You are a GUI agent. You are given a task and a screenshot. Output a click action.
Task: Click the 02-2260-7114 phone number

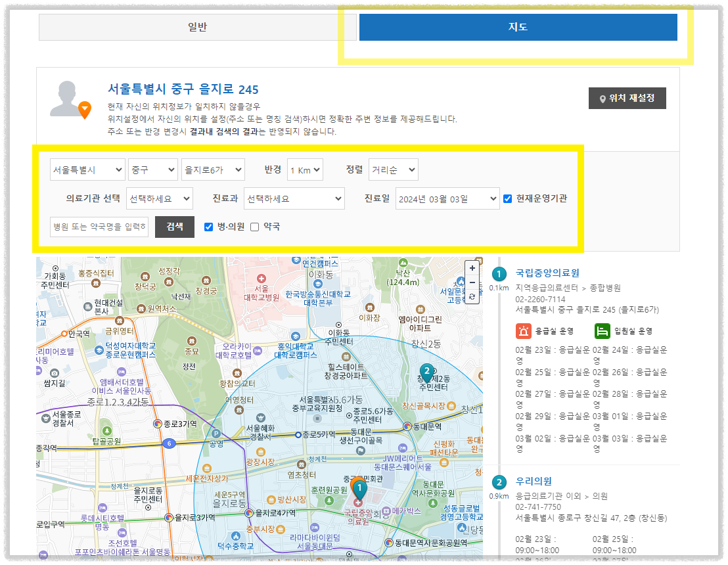pos(541,300)
